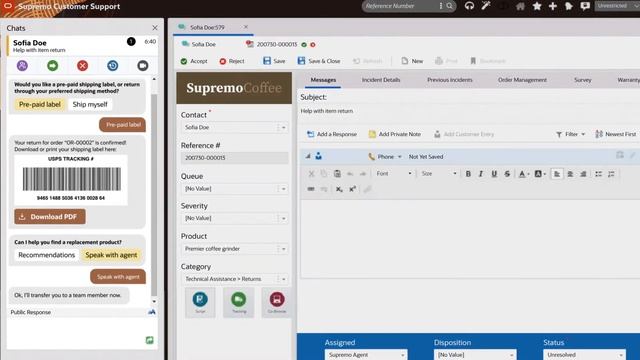Click the blue Script workflow icon
640x360 pixels.
point(200,302)
